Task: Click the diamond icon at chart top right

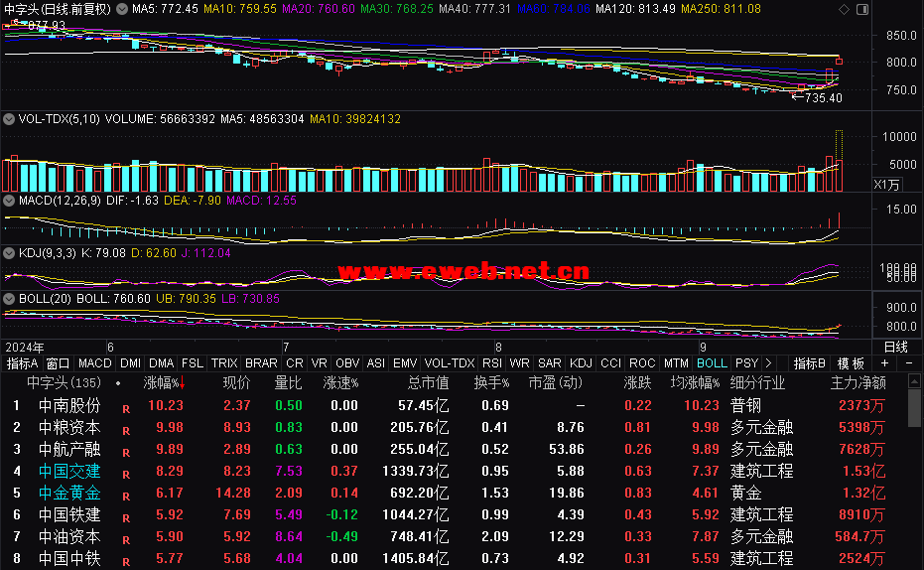Action: point(844,9)
